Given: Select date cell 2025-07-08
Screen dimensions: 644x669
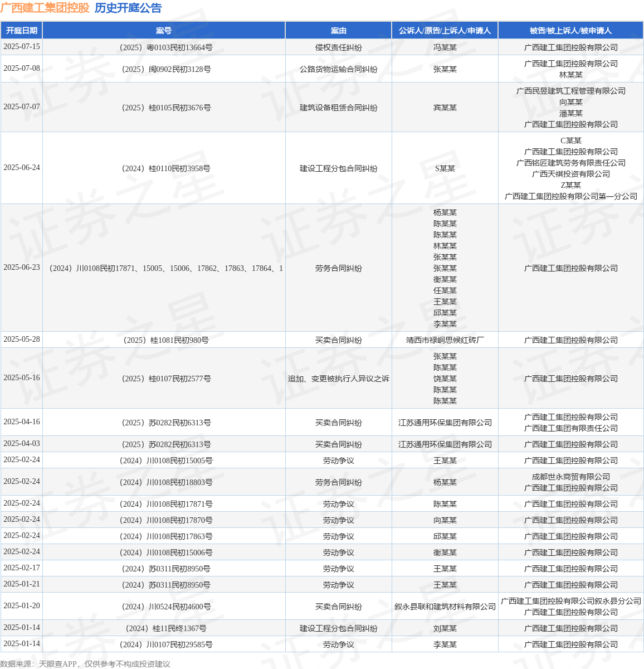Looking at the screenshot, I should [22, 69].
